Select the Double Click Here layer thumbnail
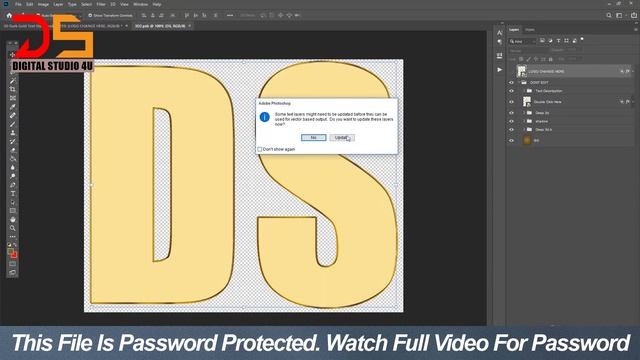 [x=527, y=102]
